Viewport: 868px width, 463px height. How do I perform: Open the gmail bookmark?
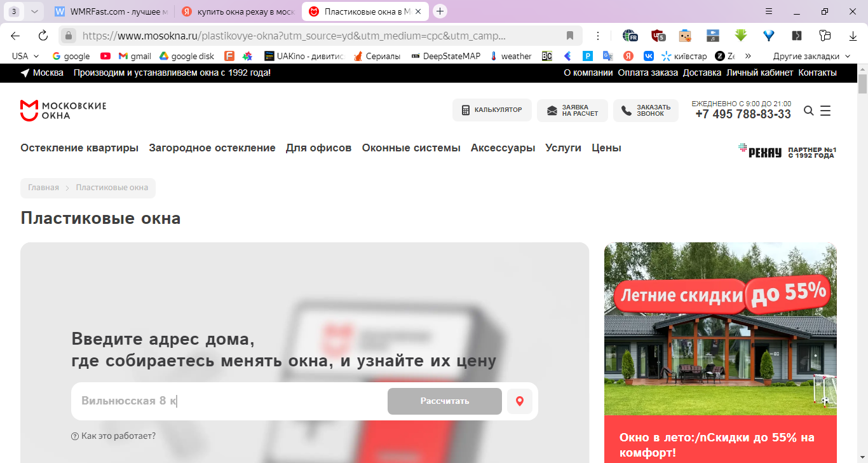point(135,56)
